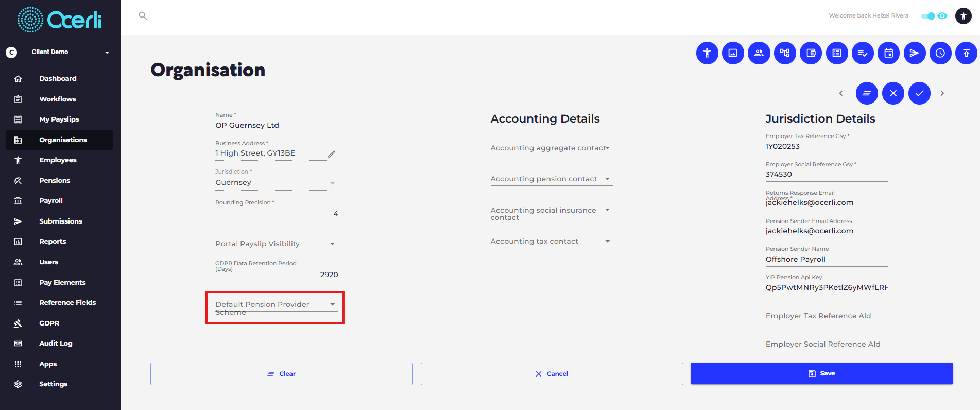Open the calendar toolbar icon
Viewport: 980px width, 410px height.
(889, 53)
